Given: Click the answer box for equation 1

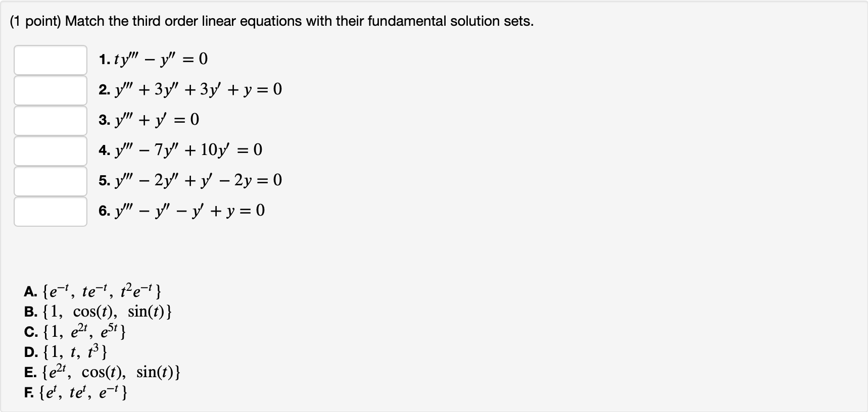Looking at the screenshot, I should (50, 60).
